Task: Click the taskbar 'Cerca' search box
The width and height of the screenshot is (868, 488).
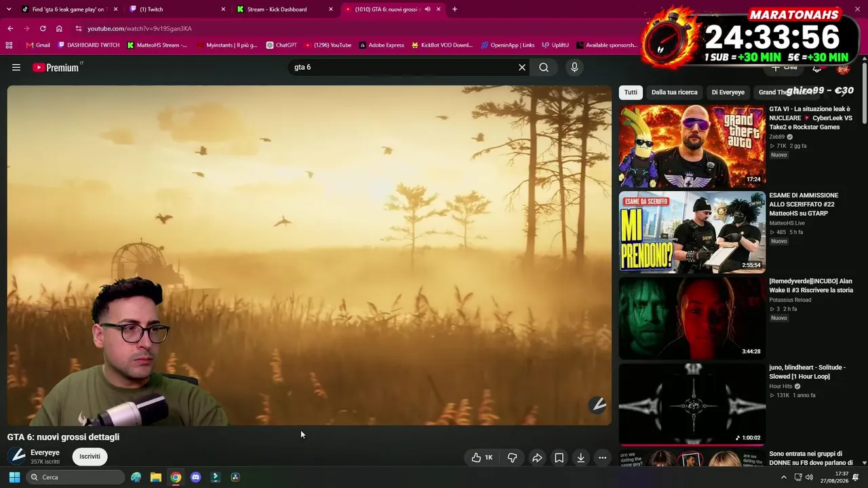Action: 75,477
